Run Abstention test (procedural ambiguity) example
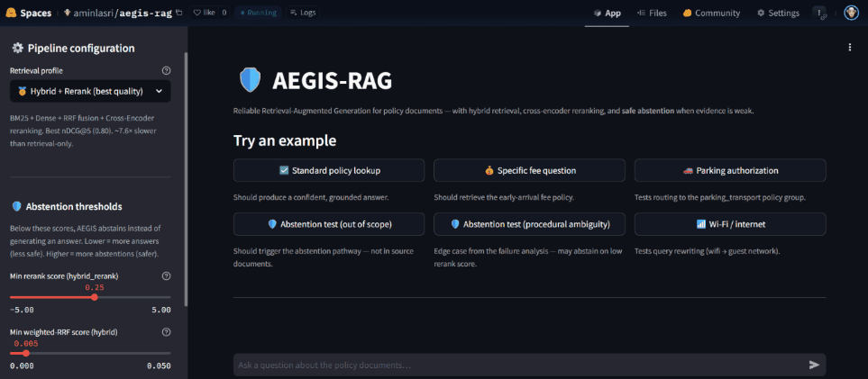 click(x=529, y=224)
